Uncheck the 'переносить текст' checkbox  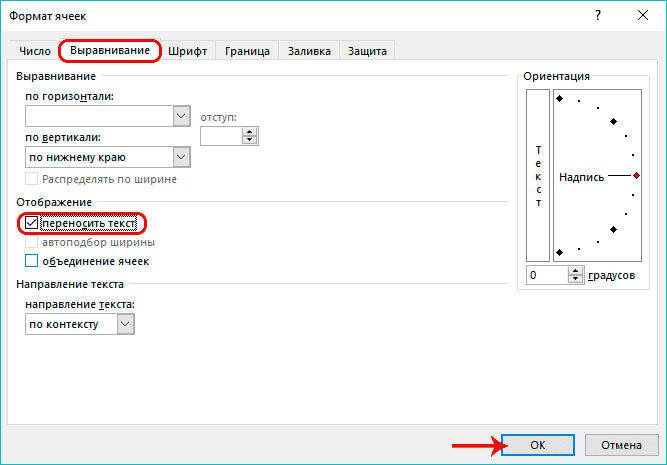point(31,223)
